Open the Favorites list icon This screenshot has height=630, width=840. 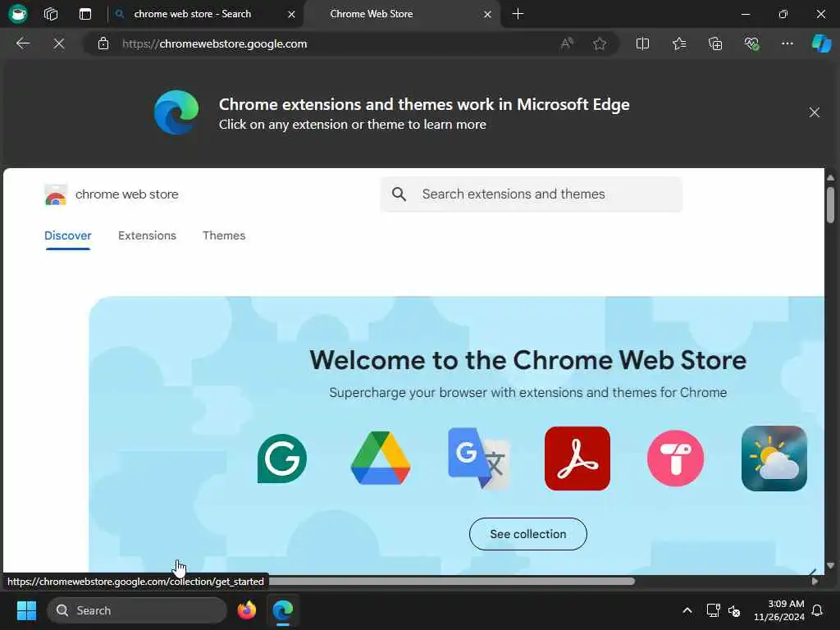tap(679, 43)
